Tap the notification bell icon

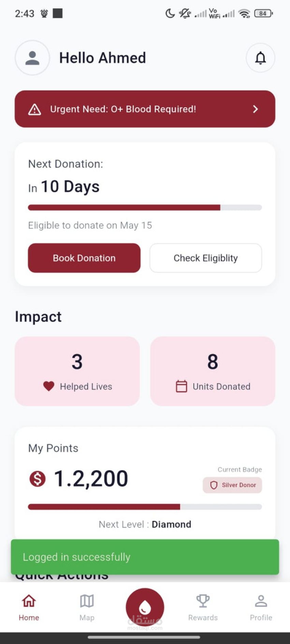(260, 58)
